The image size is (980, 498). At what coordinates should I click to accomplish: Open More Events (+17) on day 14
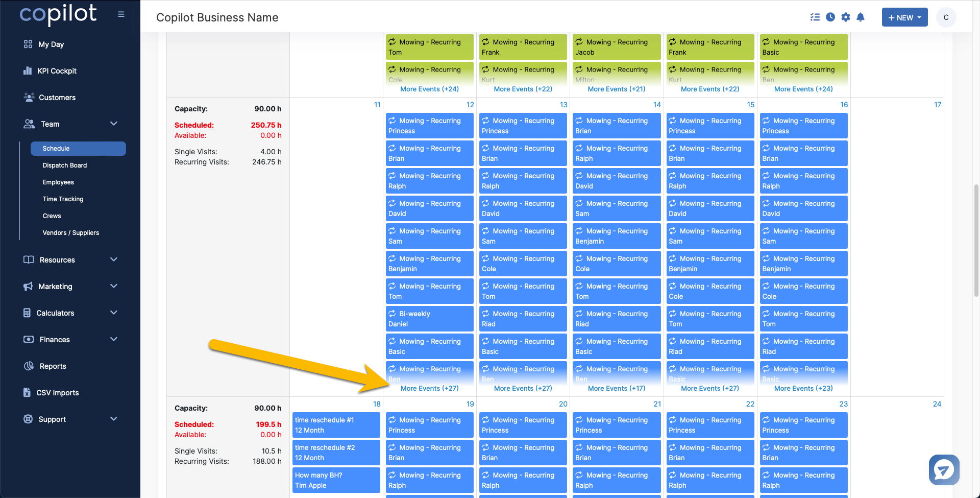point(617,389)
